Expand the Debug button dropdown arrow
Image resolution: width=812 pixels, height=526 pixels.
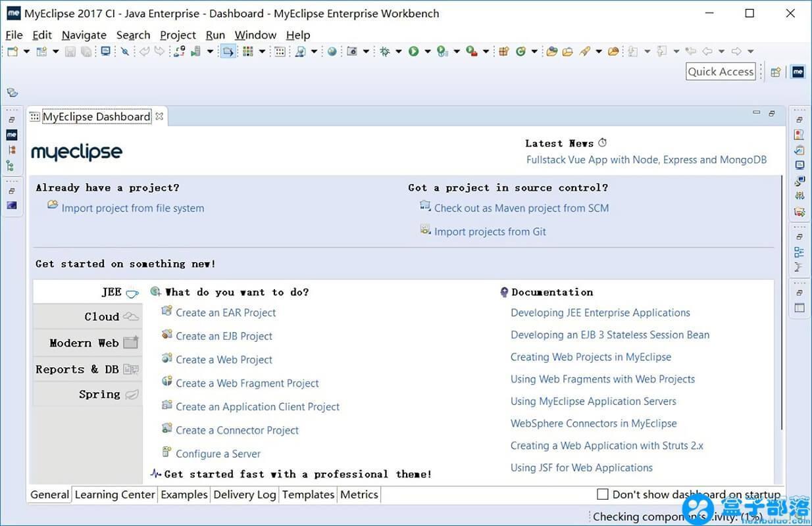point(399,51)
